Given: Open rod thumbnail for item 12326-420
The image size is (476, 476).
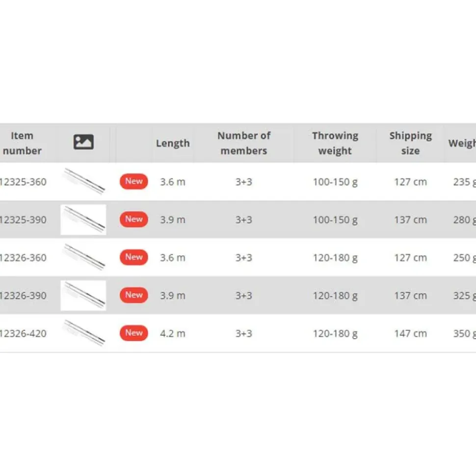Looking at the screenshot, I should (83, 333).
